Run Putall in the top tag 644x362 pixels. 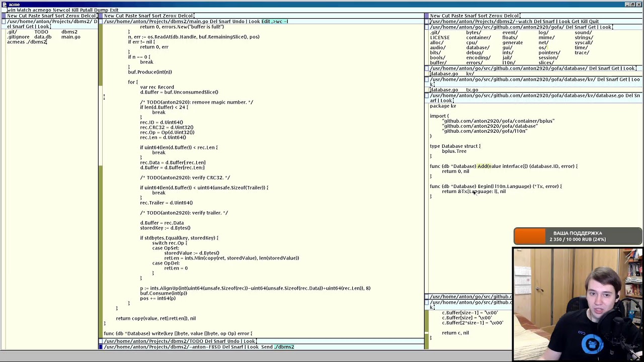[x=86, y=10]
